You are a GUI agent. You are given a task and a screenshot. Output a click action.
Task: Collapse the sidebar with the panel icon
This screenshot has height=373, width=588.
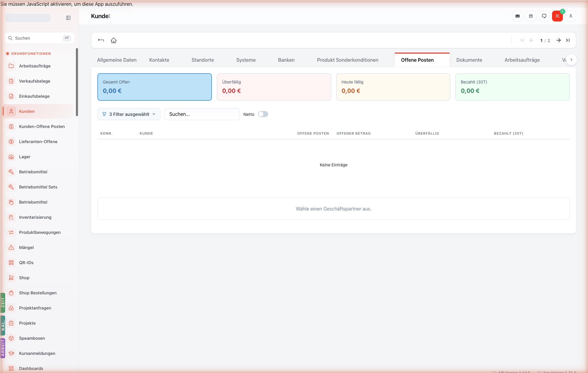tap(68, 18)
